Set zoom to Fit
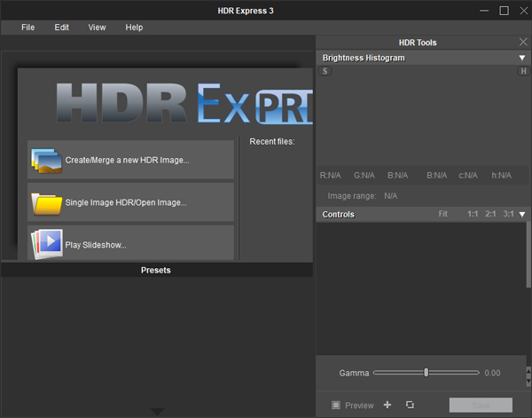The width and height of the screenshot is (532, 418). [x=442, y=214]
